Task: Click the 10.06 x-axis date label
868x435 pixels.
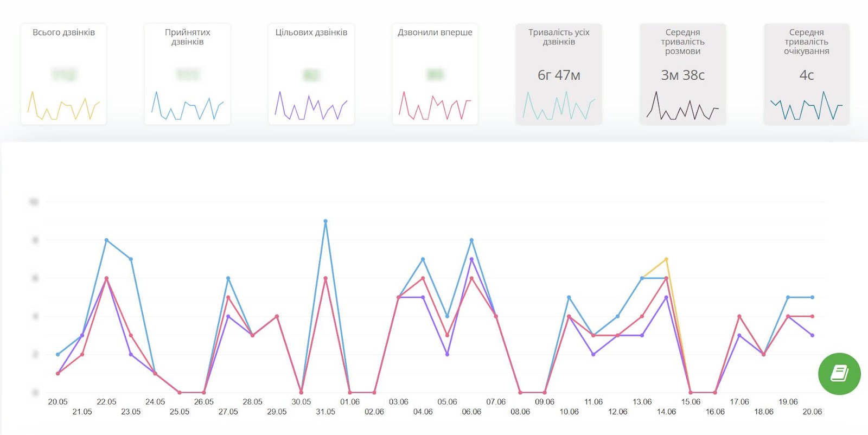Action: (569, 412)
